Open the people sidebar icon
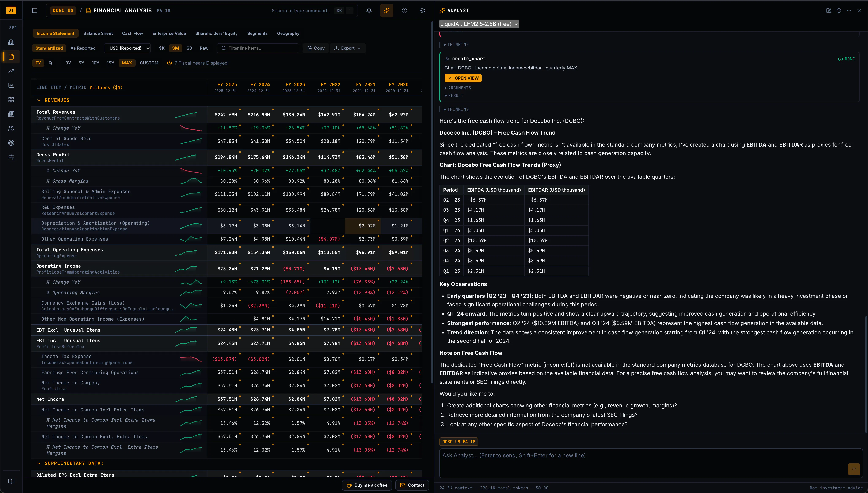 click(11, 128)
